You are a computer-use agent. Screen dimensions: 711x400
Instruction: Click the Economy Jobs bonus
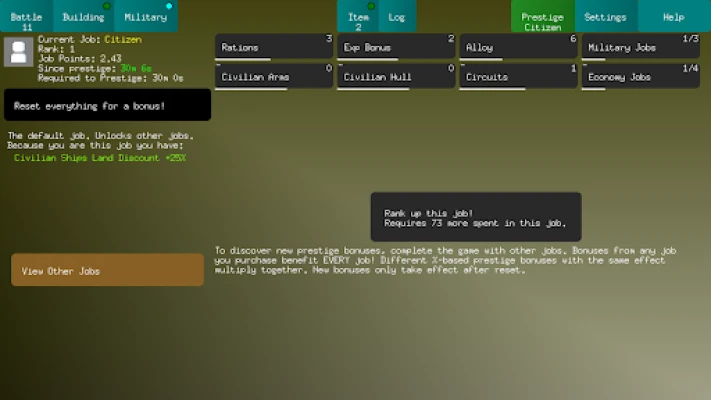(641, 76)
